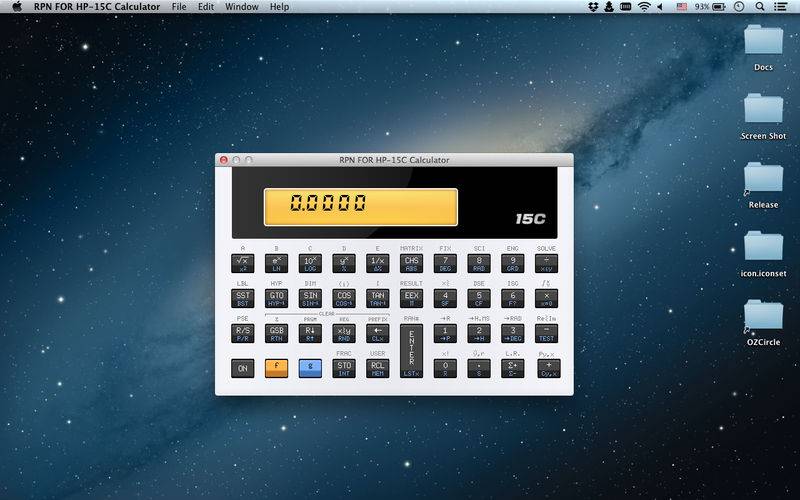Click the decimal point key
The image size is (800, 500).
click(479, 368)
